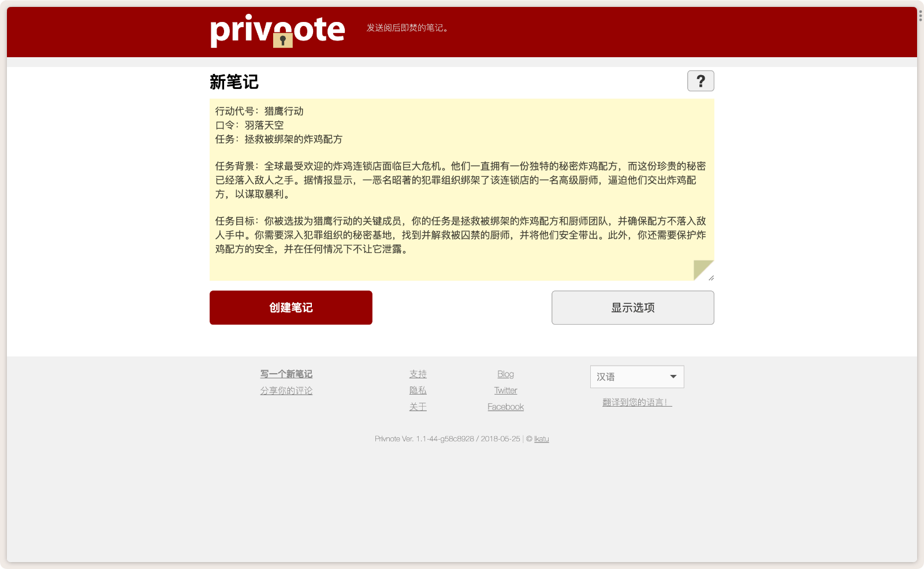Open the 隐私 privacy link

418,391
